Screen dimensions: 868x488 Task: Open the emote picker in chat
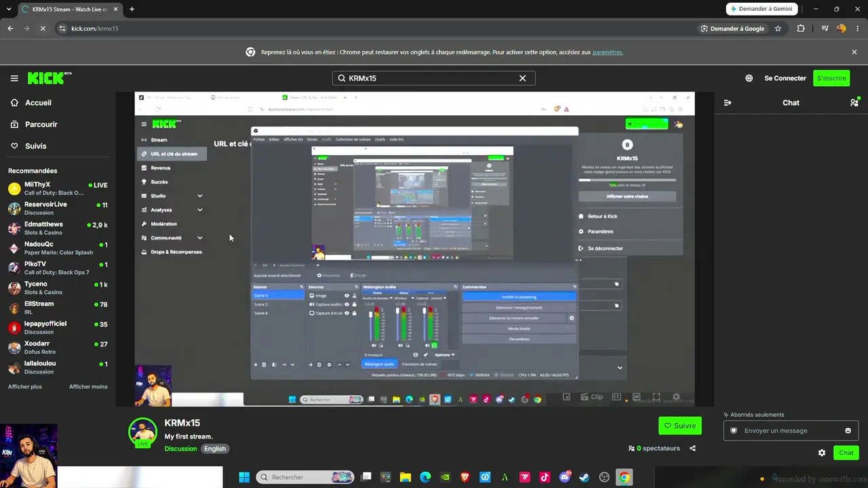[848, 430]
